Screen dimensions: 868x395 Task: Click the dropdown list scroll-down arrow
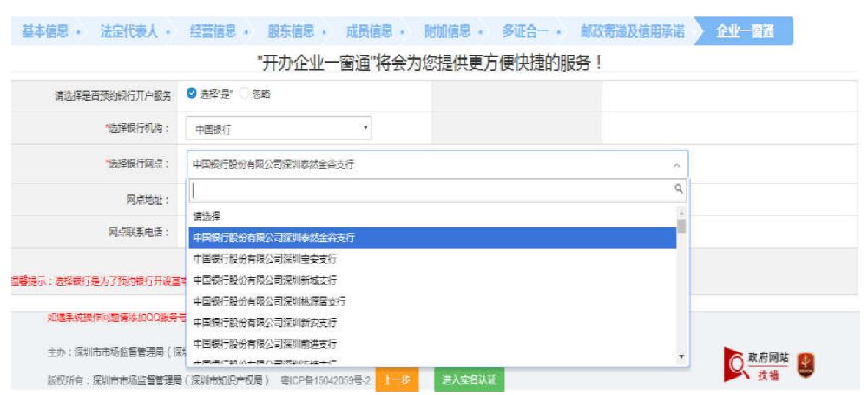tap(681, 356)
